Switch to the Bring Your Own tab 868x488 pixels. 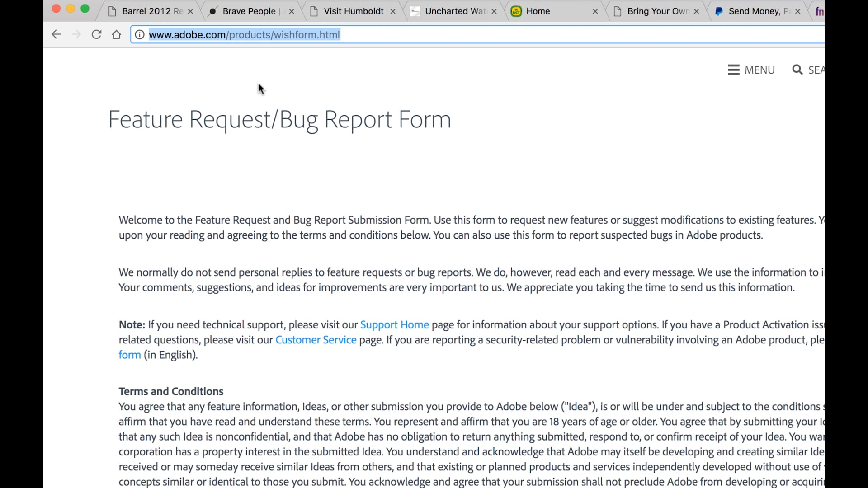click(x=656, y=11)
